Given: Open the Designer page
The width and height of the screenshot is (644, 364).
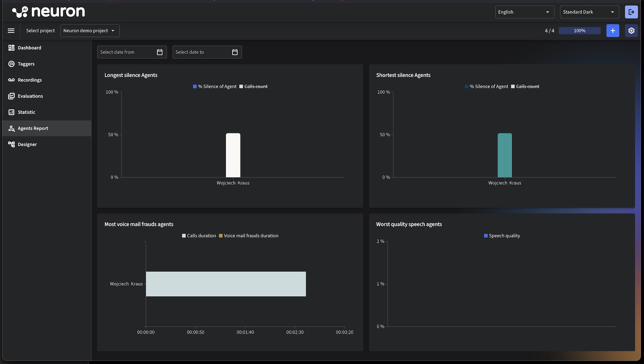Looking at the screenshot, I should point(27,144).
